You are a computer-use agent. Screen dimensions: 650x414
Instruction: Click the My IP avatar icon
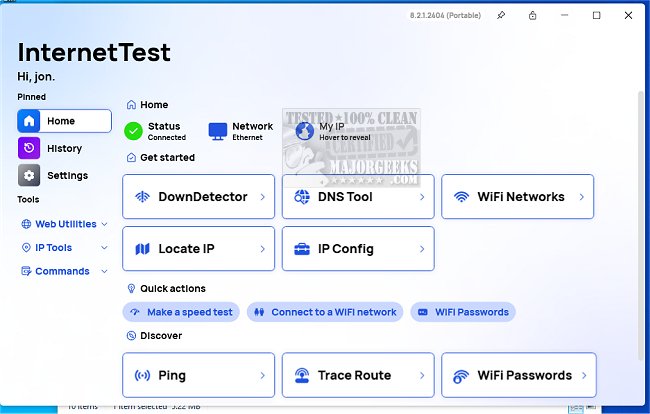[x=304, y=131]
